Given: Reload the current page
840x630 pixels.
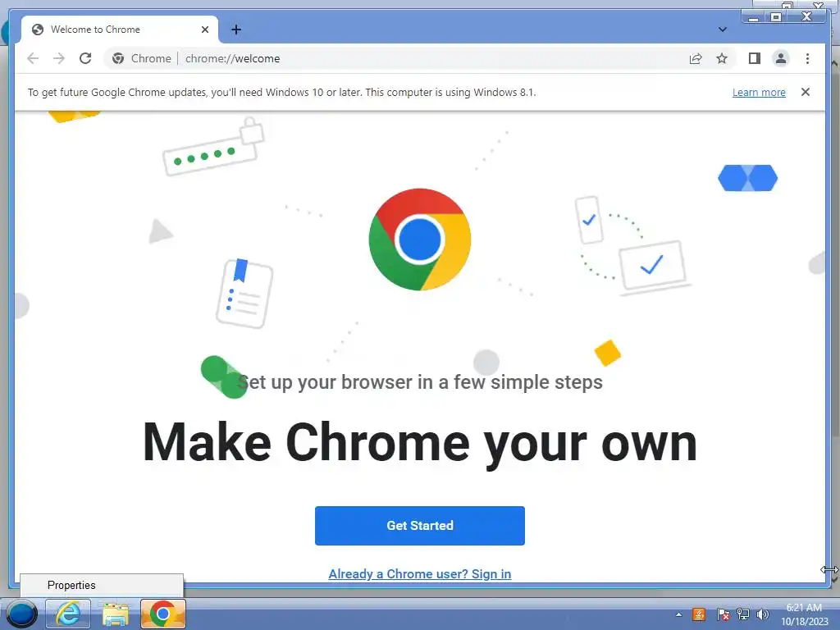Looking at the screenshot, I should 85,58.
